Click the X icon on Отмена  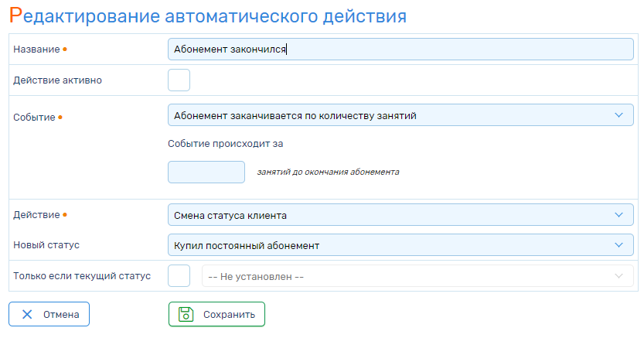(x=27, y=315)
